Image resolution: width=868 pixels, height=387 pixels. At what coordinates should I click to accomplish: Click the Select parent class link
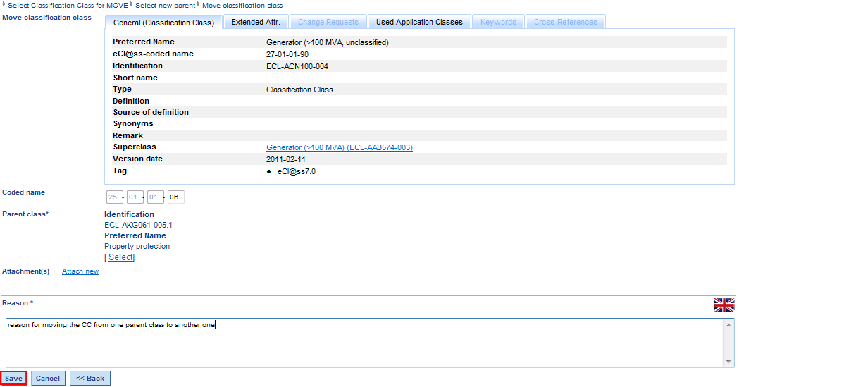point(120,257)
